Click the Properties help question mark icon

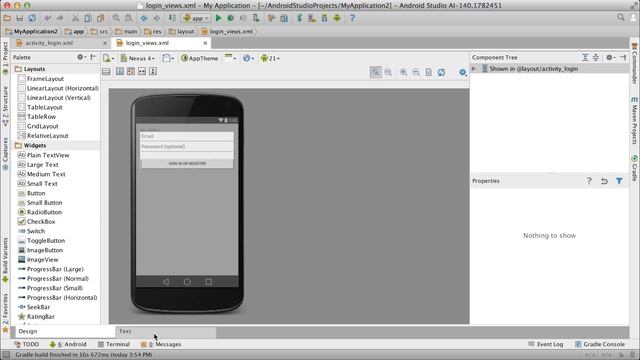589,181
